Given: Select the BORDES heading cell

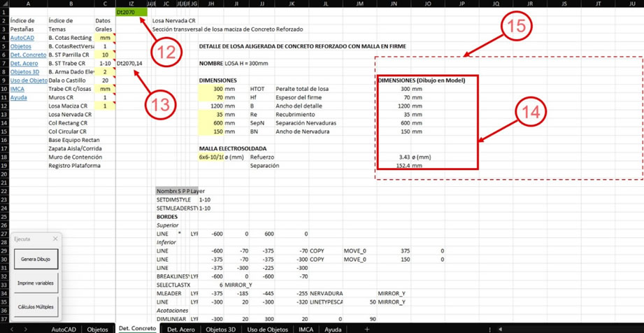Looking at the screenshot, I should tap(167, 217).
